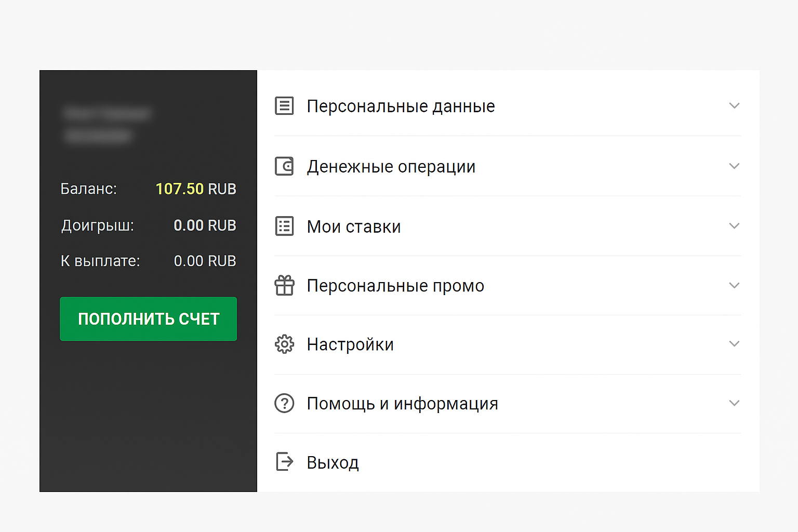
Task: Click the logout arrow icon
Action: pos(284,462)
